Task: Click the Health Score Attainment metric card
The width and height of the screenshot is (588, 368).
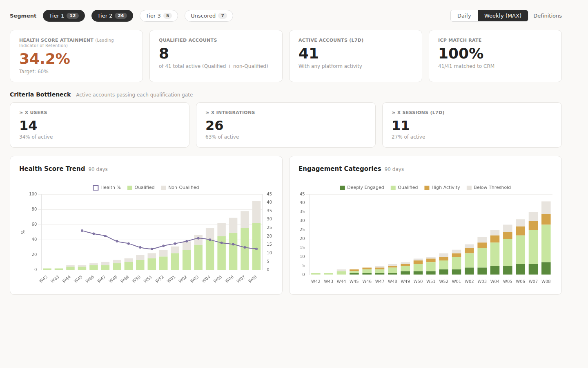Action: (x=76, y=56)
